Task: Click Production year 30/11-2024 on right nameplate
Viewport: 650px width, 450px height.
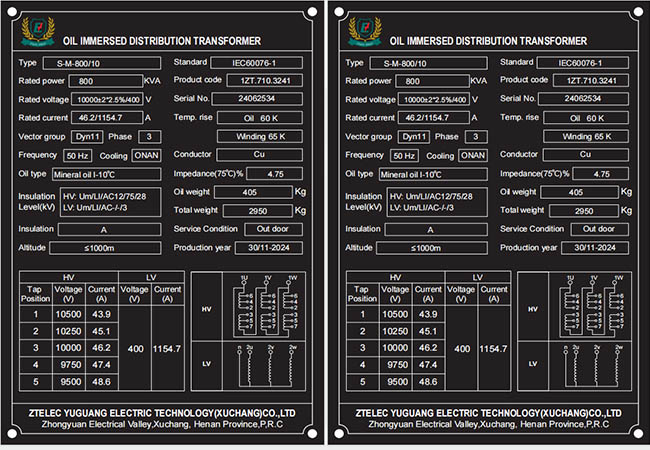Action: [x=595, y=248]
